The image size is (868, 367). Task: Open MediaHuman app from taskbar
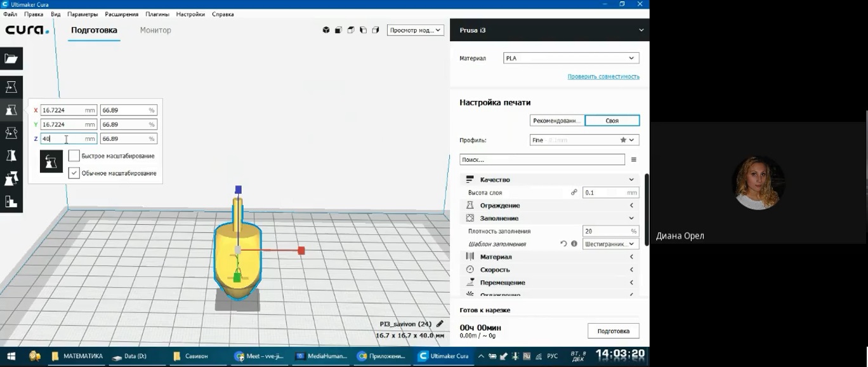click(x=321, y=356)
